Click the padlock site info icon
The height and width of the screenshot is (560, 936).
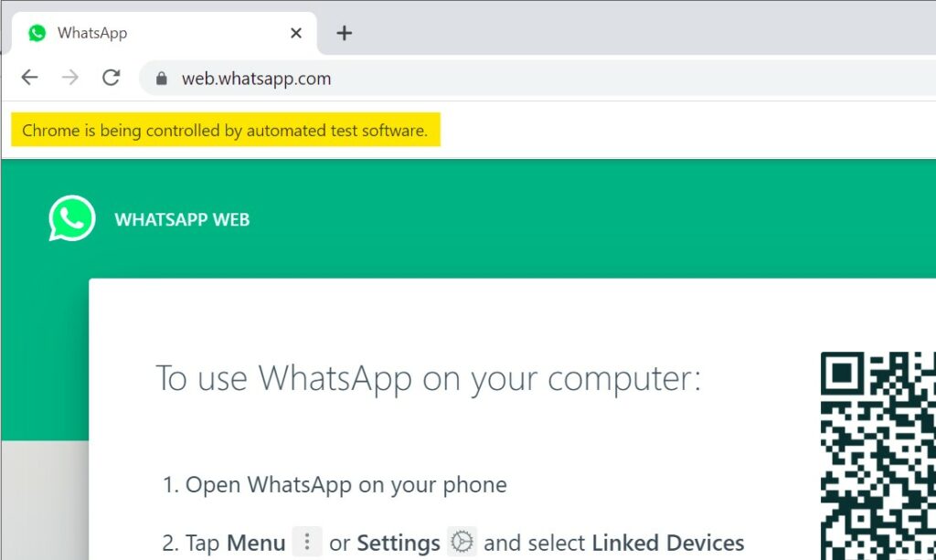[161, 79]
